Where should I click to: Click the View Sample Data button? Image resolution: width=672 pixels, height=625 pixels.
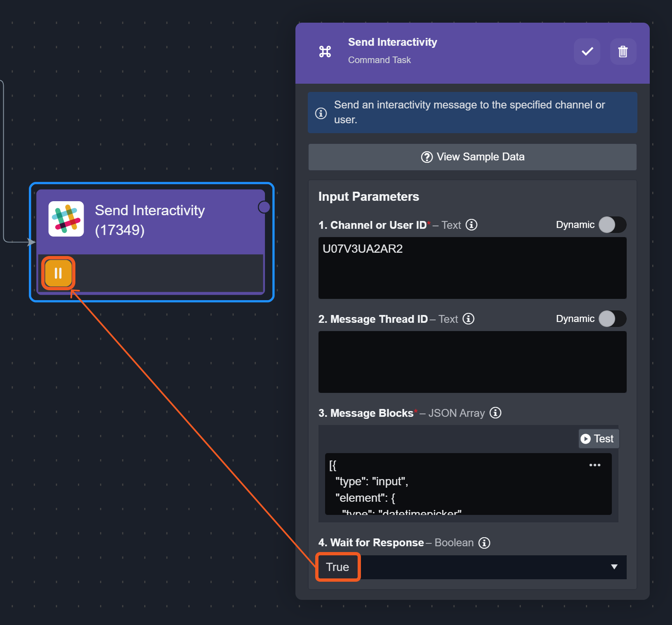tap(473, 157)
